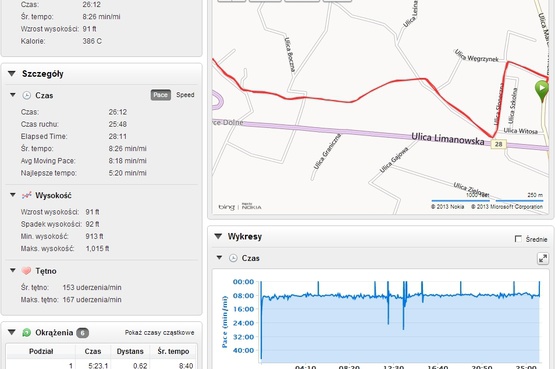This screenshot has height=369, width=555.
Task: Switch to Speed display
Action: point(185,95)
